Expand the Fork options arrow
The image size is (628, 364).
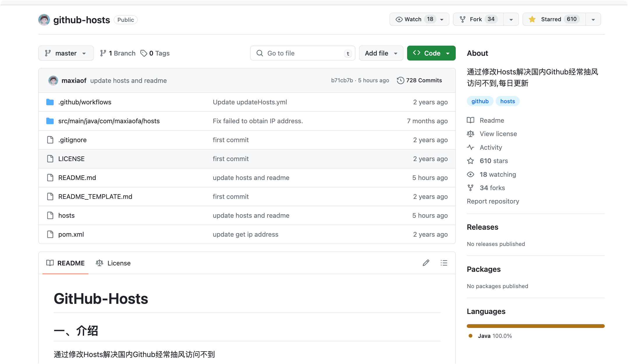point(511,19)
